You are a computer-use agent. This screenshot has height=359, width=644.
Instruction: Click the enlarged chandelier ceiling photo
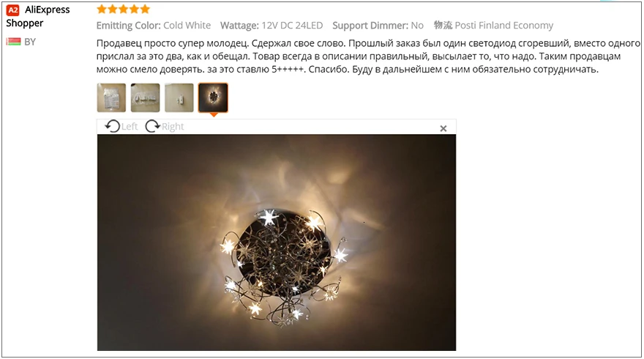coord(277,243)
